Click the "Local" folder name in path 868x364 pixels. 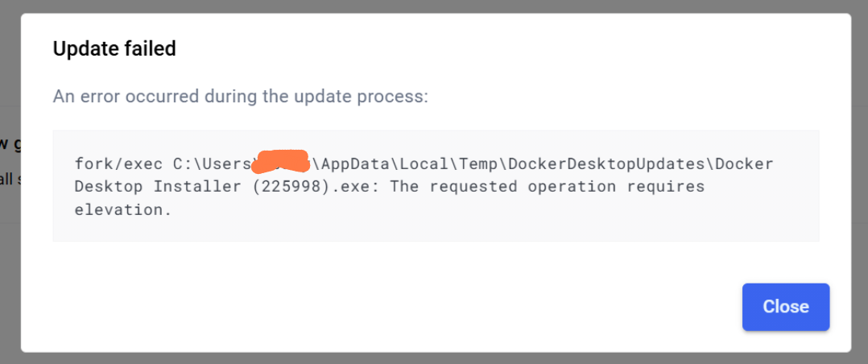424,163
